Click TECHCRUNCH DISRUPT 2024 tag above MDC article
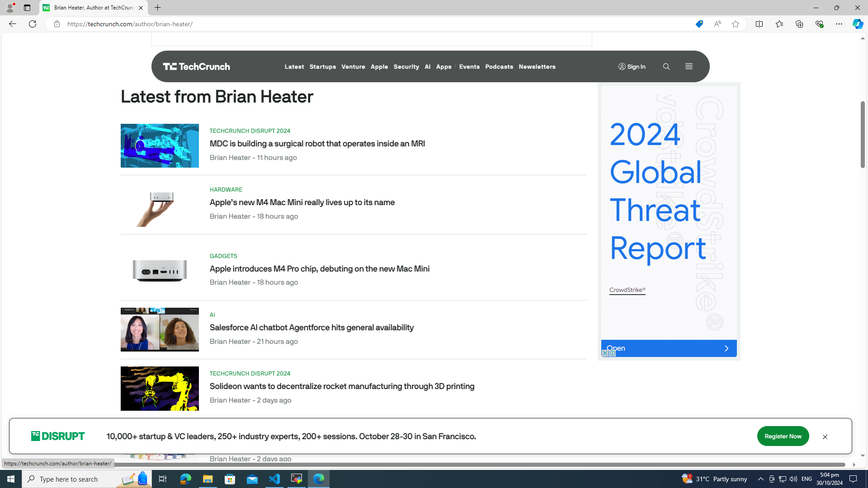Screen dimensions: 868x488 [250, 131]
